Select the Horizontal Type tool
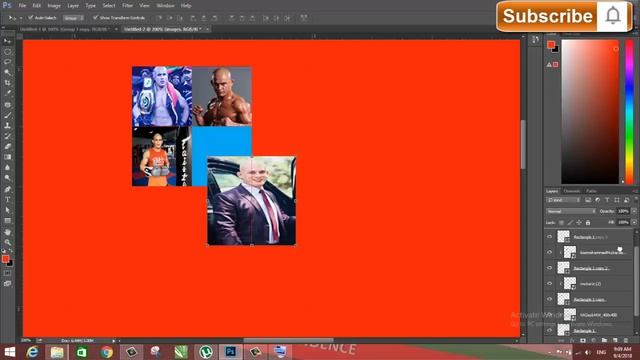The width and height of the screenshot is (640, 360). click(7, 200)
